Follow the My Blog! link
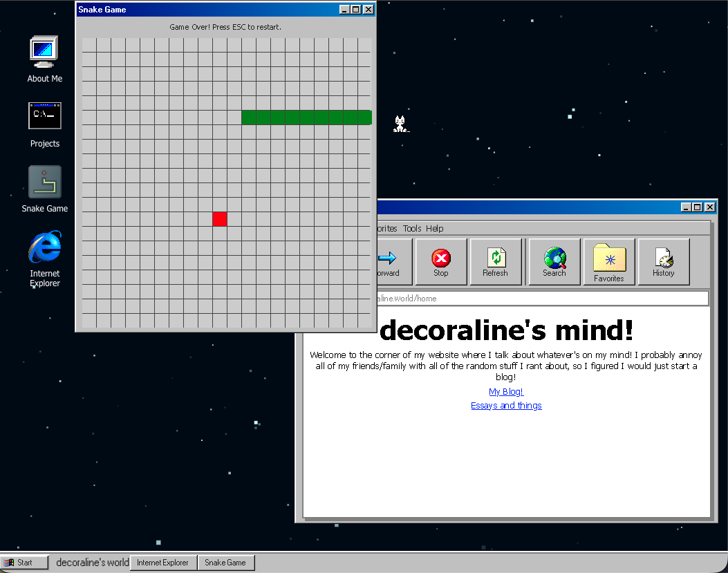 [x=506, y=392]
